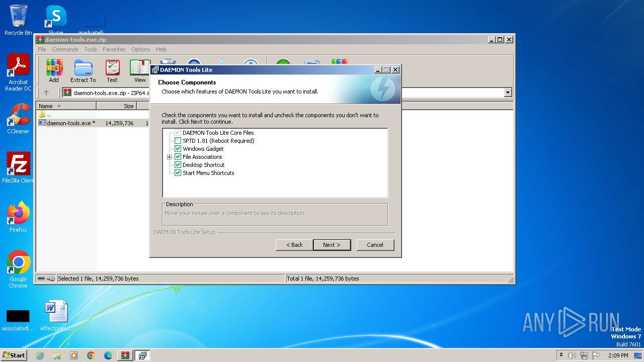The width and height of the screenshot is (644, 362).
Task: Click the WinRAR status bar drive icon
Action: (42, 279)
